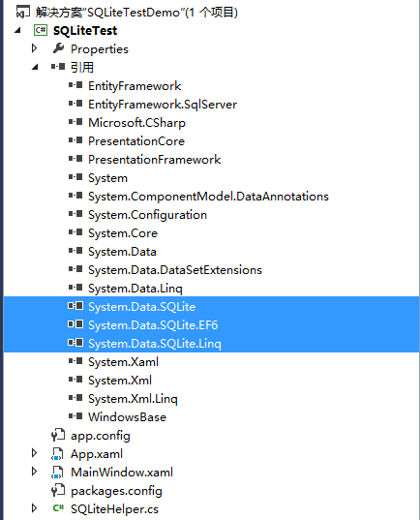The height and width of the screenshot is (520, 420).
Task: Click the references icon beside 引用
Action: click(x=58, y=67)
